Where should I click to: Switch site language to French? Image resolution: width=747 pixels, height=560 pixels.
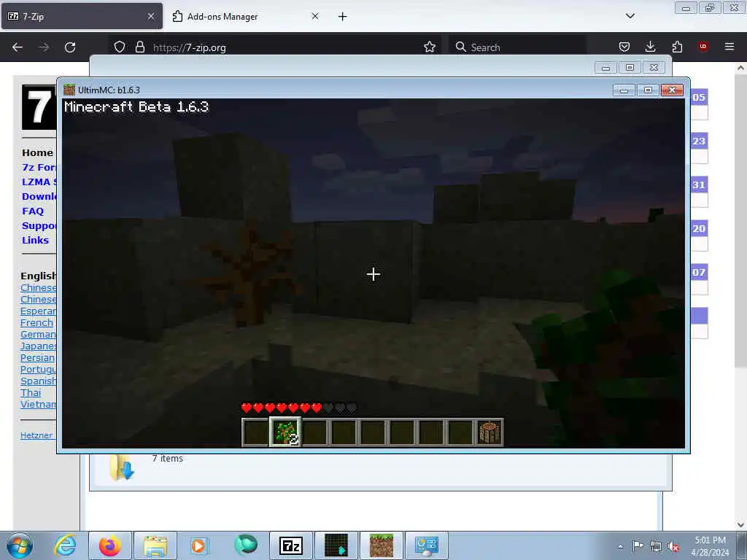[x=36, y=322]
